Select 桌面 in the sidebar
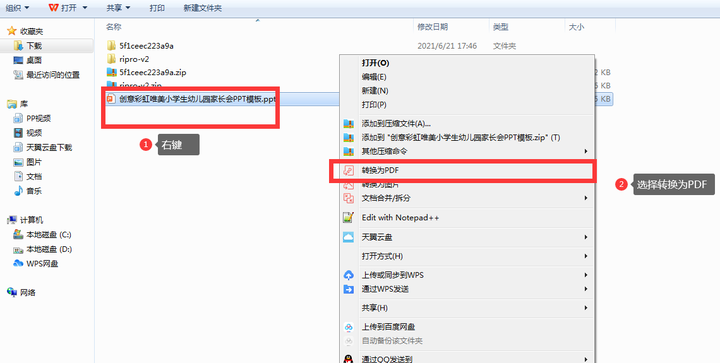The height and width of the screenshot is (363, 720). 34,60
